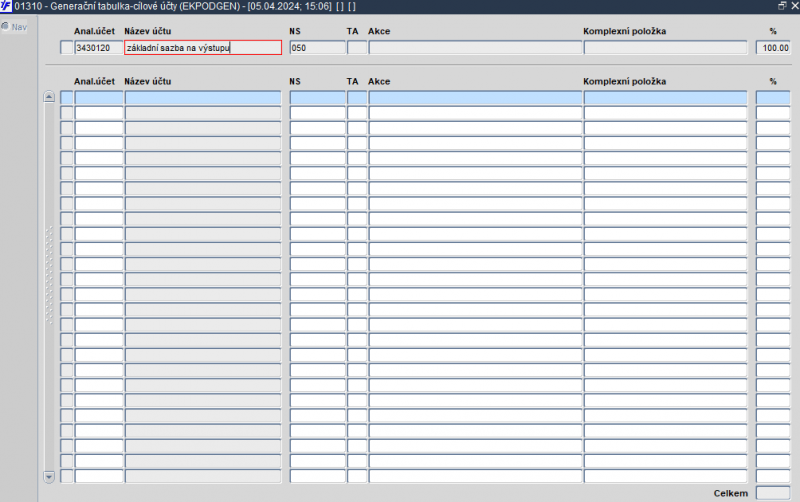The height and width of the screenshot is (502, 800).
Task: Click the top Akce field in header row
Action: coord(475,48)
